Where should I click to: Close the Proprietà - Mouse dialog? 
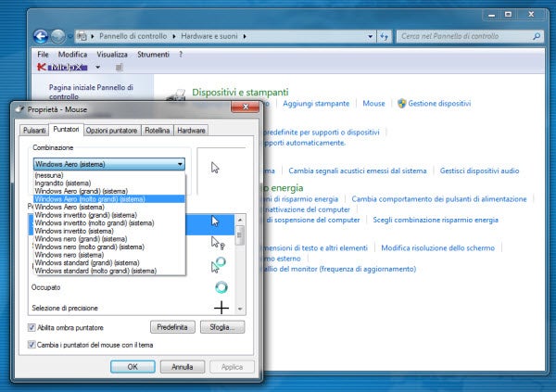pyautogui.click(x=245, y=107)
